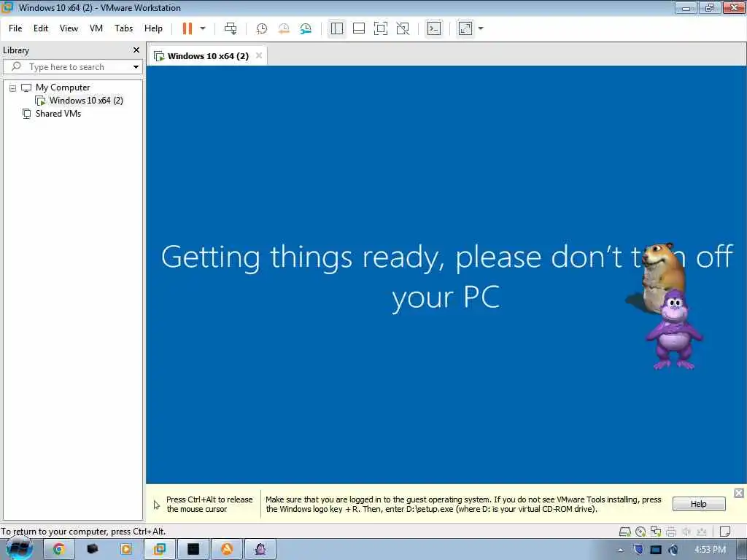Viewport: 747px width, 560px height.
Task: Open the library search filter dropdown
Action: click(136, 67)
